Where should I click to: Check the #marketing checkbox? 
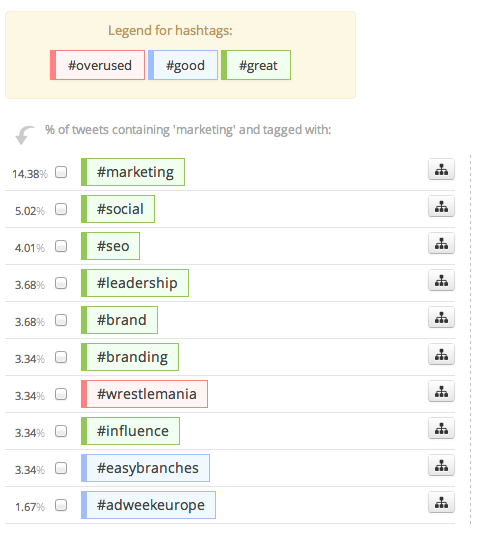(61, 172)
